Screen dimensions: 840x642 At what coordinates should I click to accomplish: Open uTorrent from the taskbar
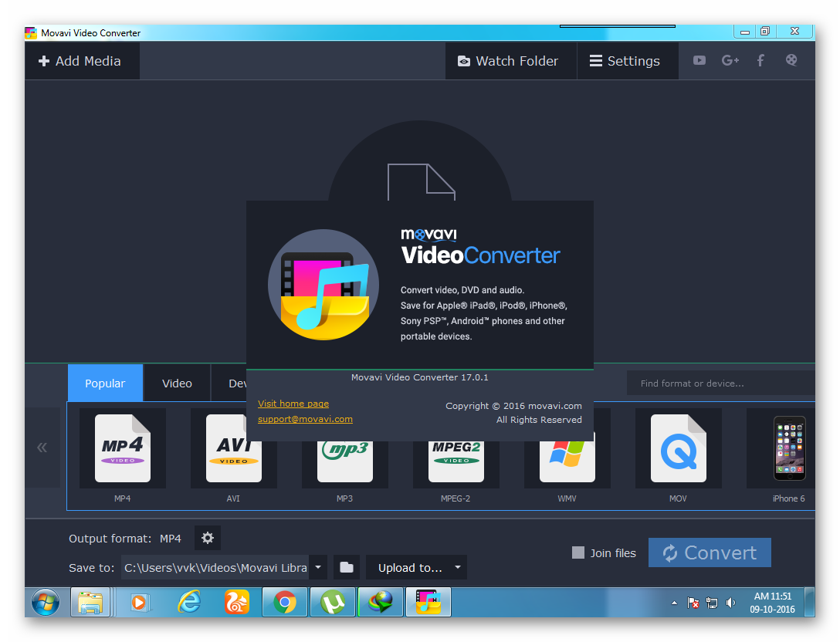[x=333, y=603]
